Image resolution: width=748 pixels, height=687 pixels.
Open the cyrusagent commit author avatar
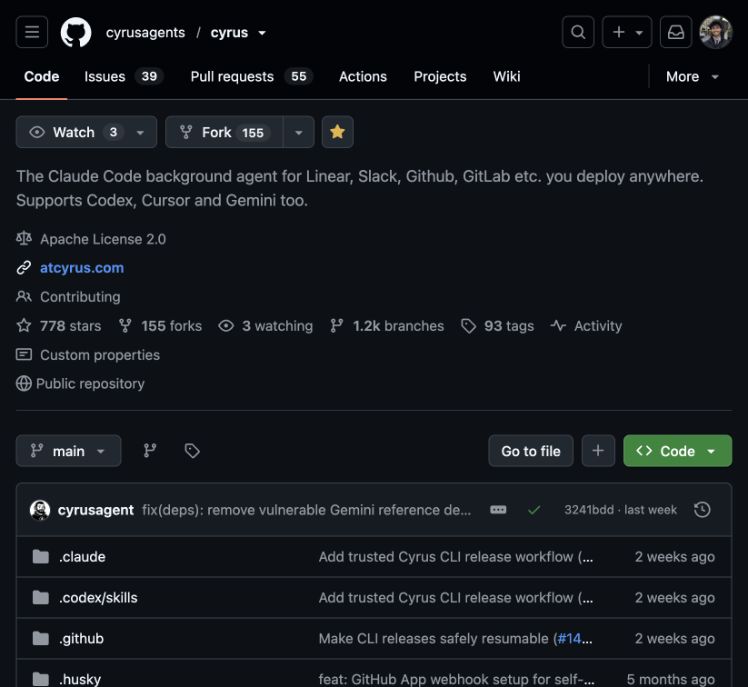pos(40,510)
